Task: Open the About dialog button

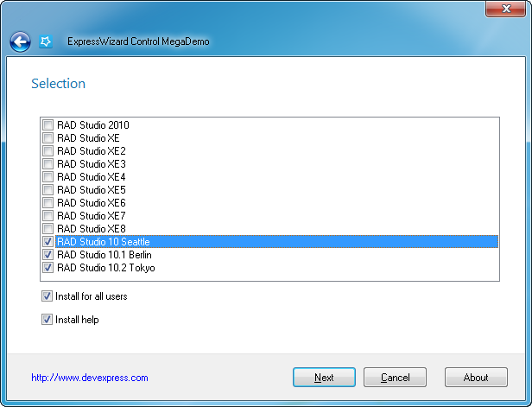Action: [x=476, y=377]
